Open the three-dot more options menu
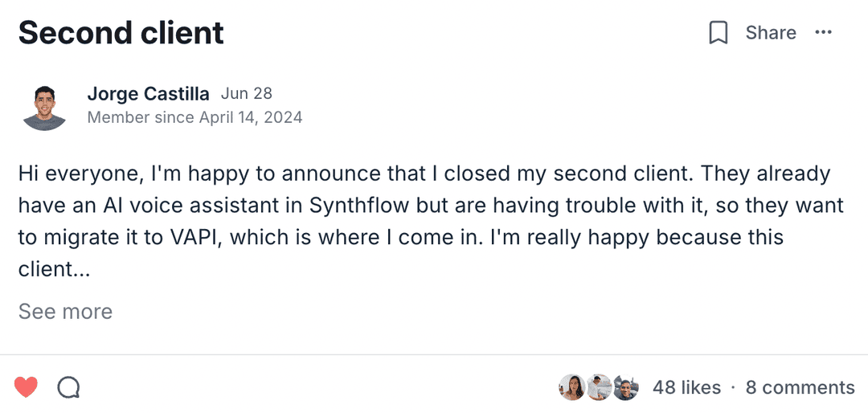Viewport: 868px width, 413px height. [x=823, y=33]
